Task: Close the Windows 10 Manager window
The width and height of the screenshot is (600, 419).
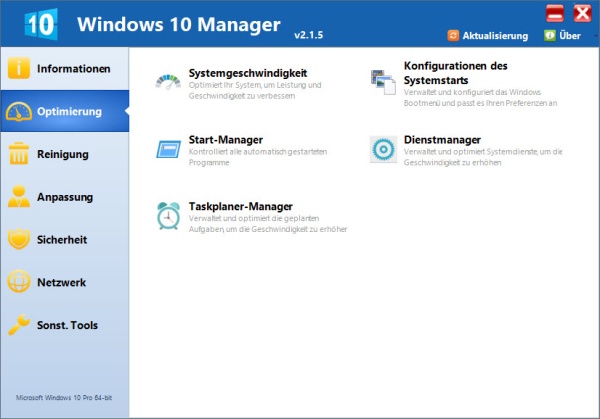Action: (582, 13)
